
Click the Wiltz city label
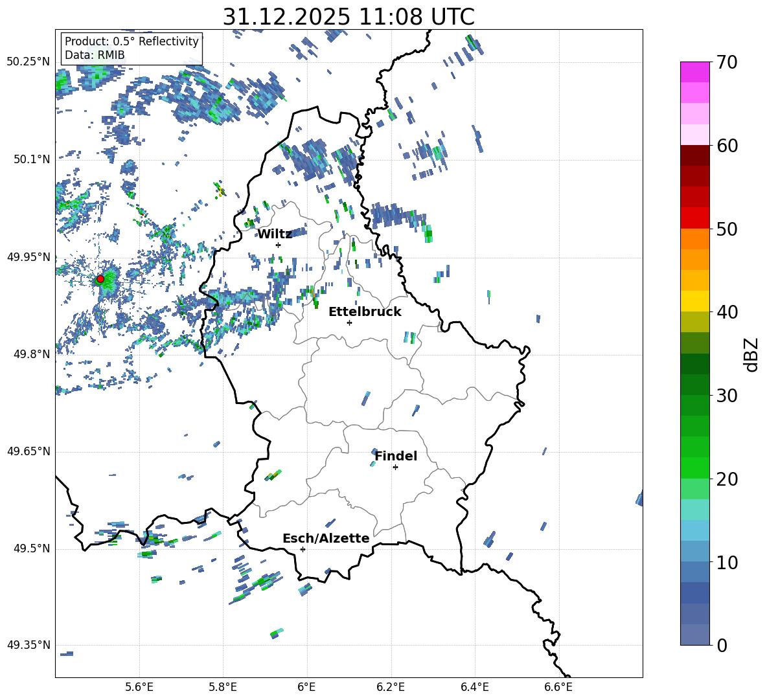[275, 234]
